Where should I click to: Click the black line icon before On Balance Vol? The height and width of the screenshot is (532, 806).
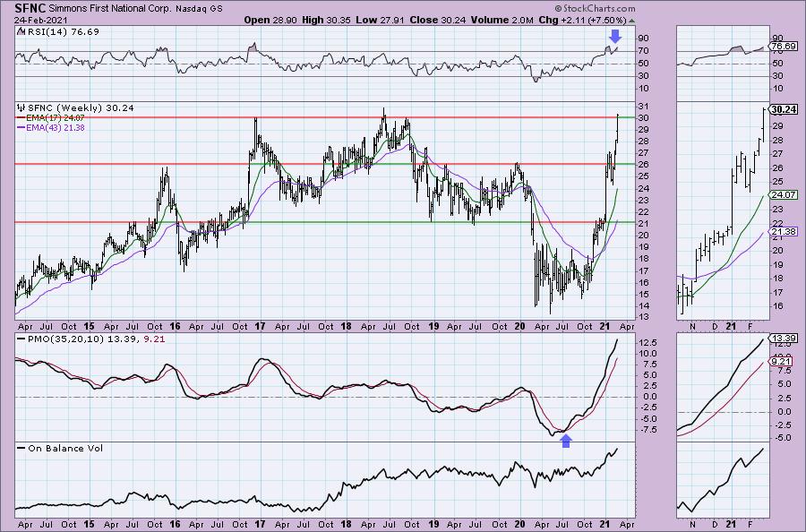pos(21,448)
